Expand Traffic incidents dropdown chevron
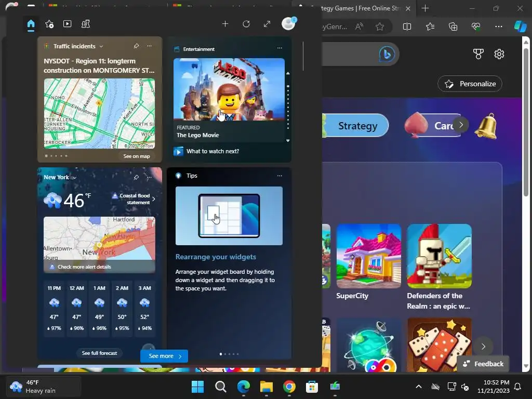 point(101,46)
